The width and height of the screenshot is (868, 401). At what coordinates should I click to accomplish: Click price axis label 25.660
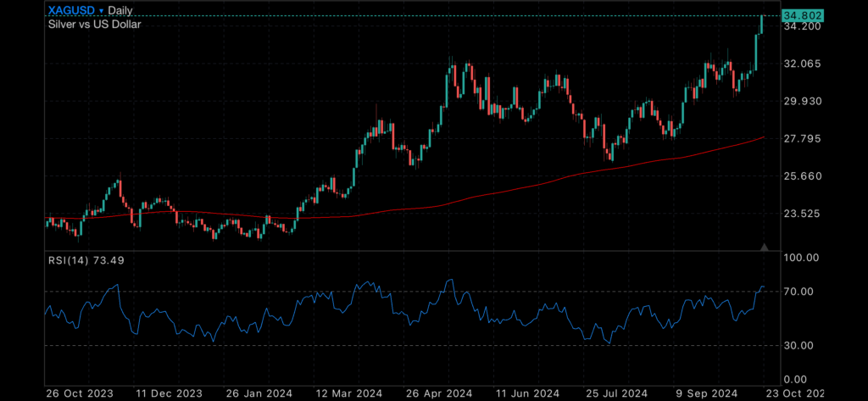tap(803, 175)
